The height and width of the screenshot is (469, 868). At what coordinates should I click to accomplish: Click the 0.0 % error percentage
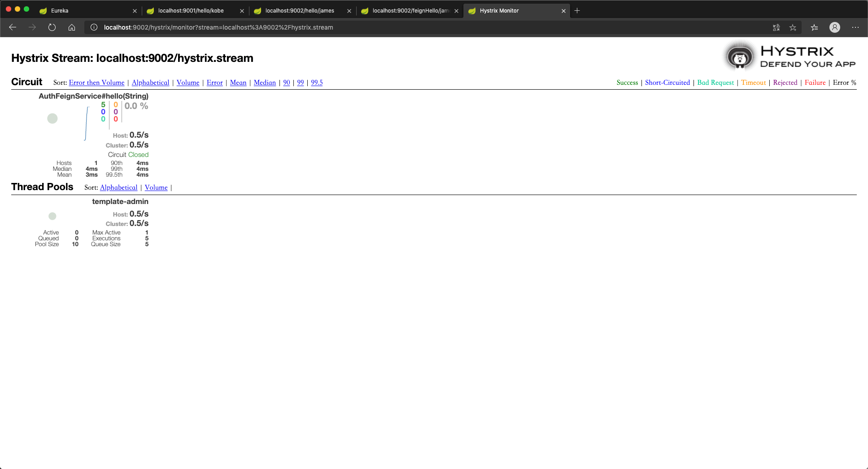[x=136, y=106]
